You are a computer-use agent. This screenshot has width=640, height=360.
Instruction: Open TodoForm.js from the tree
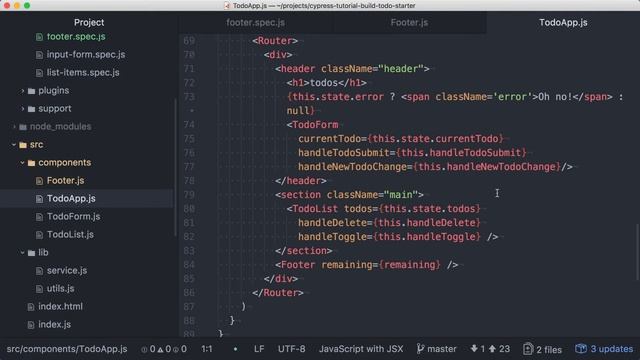(73, 216)
